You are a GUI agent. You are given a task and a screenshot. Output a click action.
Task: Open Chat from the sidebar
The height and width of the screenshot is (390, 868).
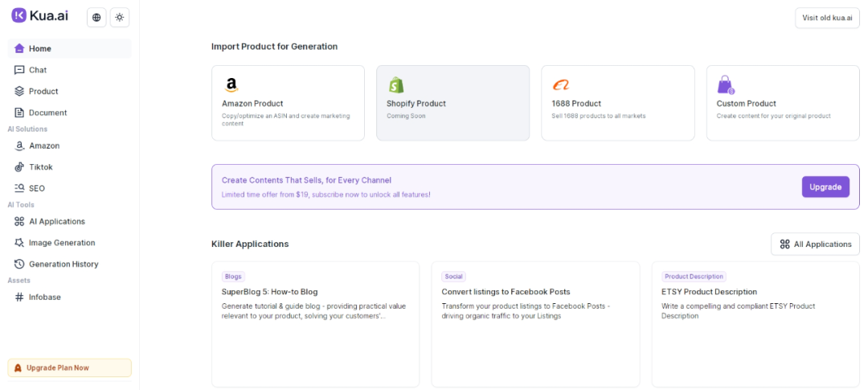tap(38, 70)
